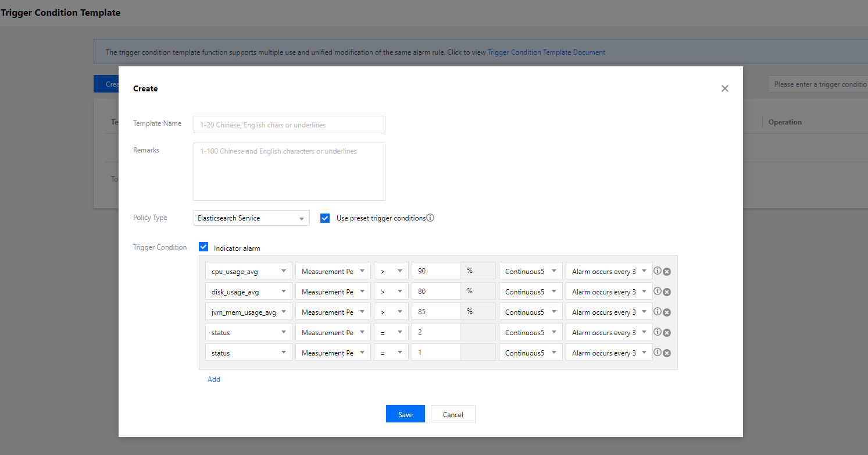Viewport: 868px width, 455px height.
Task: Uncheck Use preset trigger conditions
Action: pos(326,218)
